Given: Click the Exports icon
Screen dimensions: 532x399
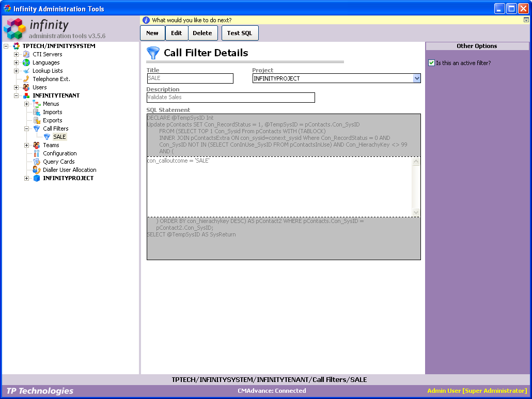Looking at the screenshot, I should 37,120.
